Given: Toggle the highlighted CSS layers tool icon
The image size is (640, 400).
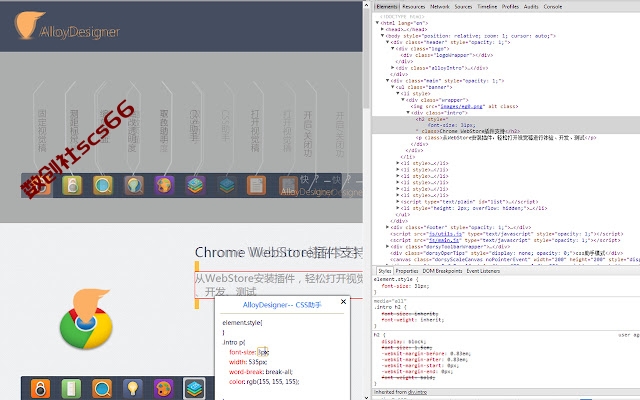Looking at the screenshot, I should 194,388.
